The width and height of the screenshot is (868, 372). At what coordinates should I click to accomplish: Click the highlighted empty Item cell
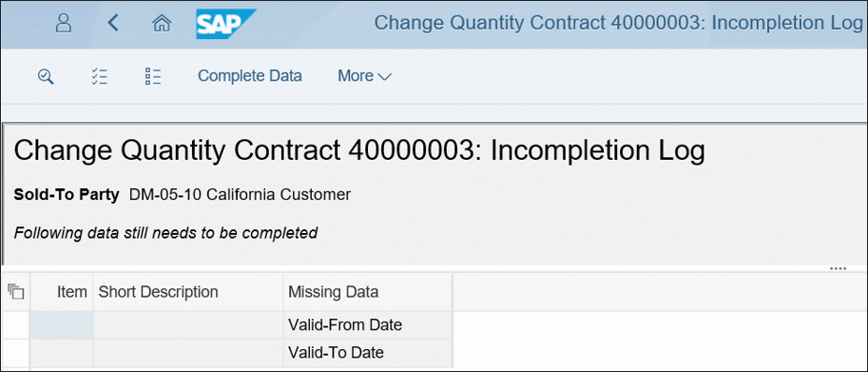62,325
